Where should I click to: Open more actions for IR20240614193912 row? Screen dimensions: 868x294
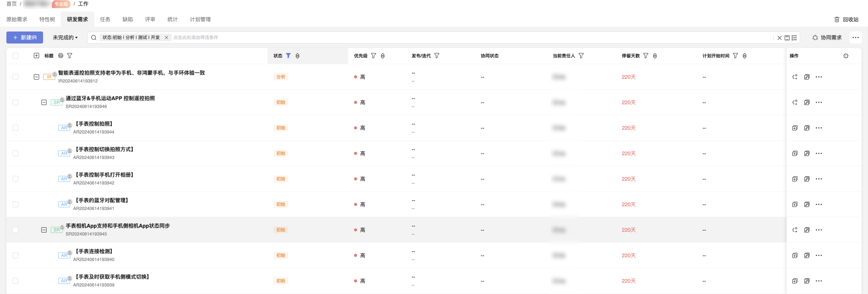tap(819, 77)
